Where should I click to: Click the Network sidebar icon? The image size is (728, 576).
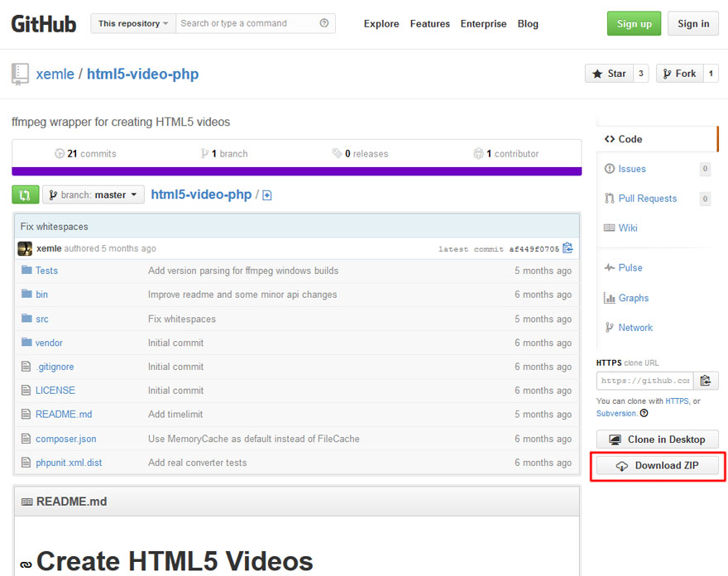coord(609,328)
